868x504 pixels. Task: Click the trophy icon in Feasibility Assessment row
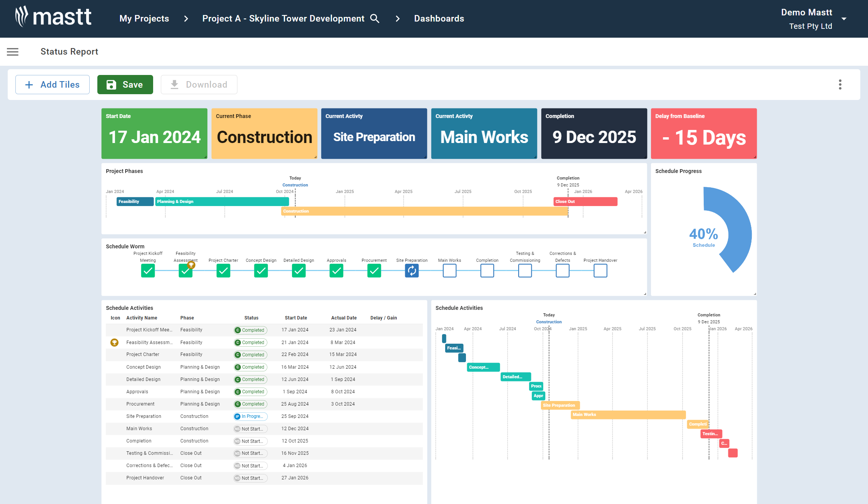point(114,342)
